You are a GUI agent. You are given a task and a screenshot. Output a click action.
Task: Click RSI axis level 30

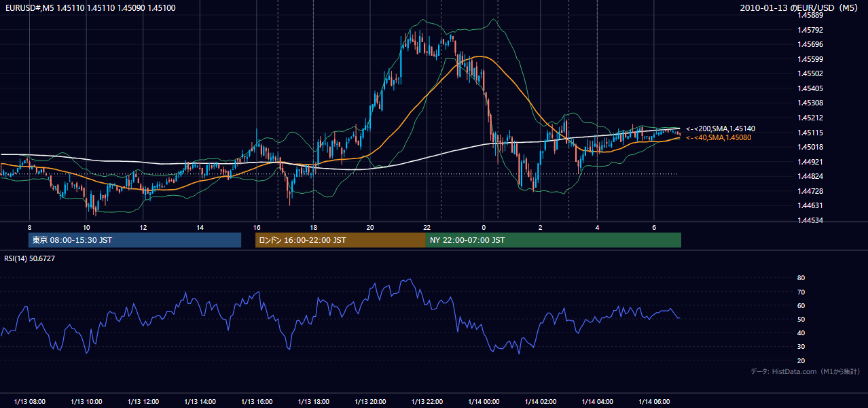(x=801, y=347)
